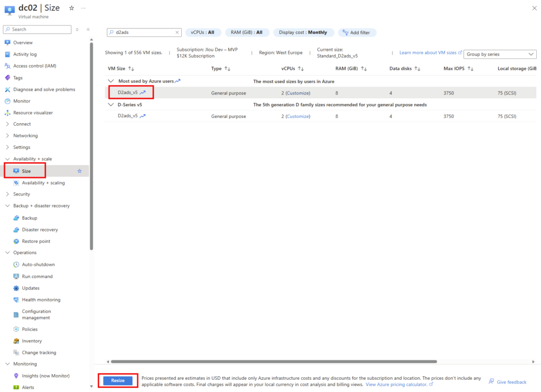Collapse Backup + disaster recovery section
This screenshot has width=541, height=392.
pos(7,206)
